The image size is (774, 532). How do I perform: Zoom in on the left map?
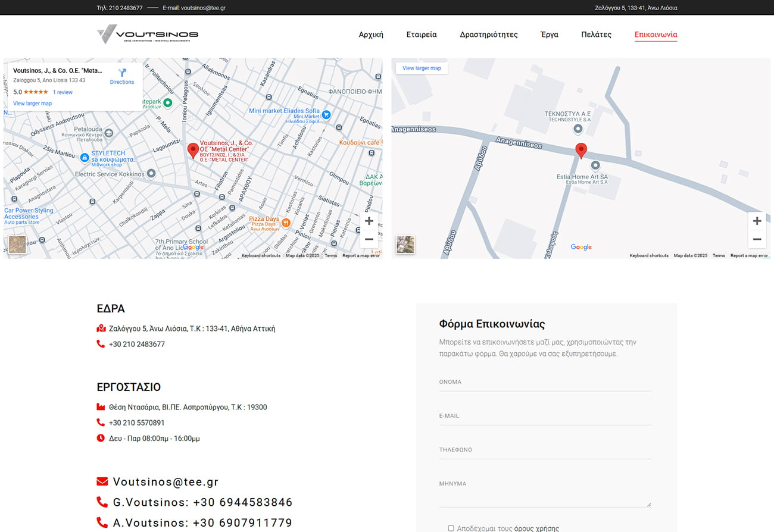tap(369, 221)
